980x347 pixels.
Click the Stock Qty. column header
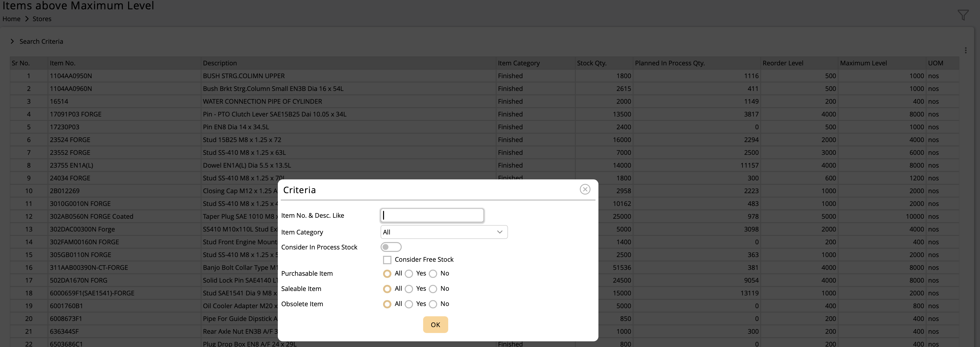[592, 63]
